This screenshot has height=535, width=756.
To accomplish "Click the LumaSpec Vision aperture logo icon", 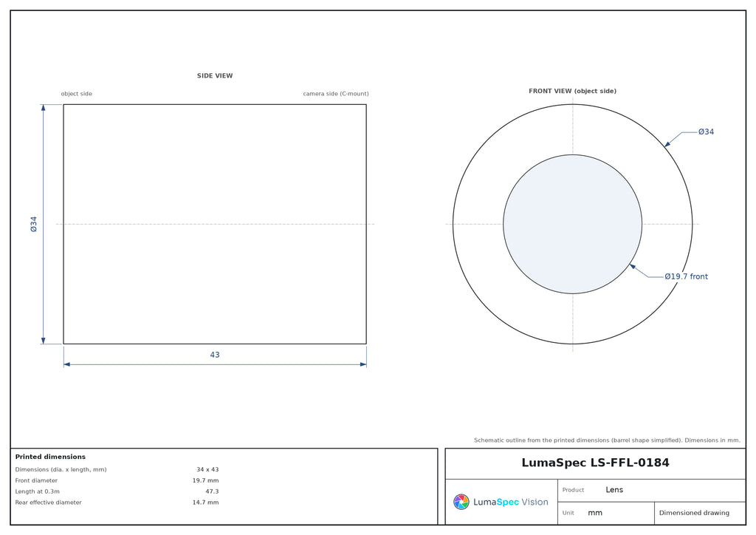I will [x=461, y=502].
